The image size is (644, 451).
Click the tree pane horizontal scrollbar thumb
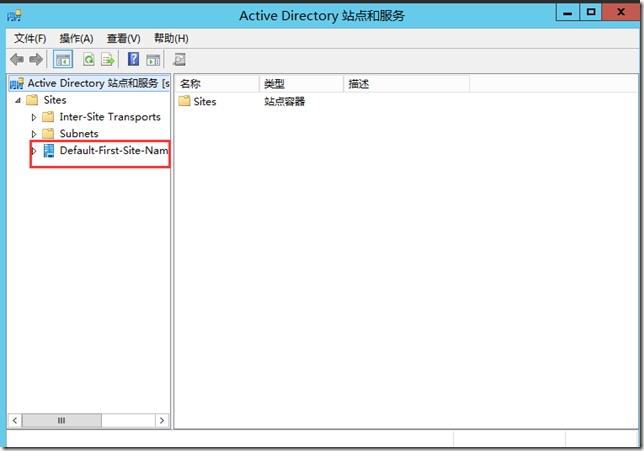(62, 420)
